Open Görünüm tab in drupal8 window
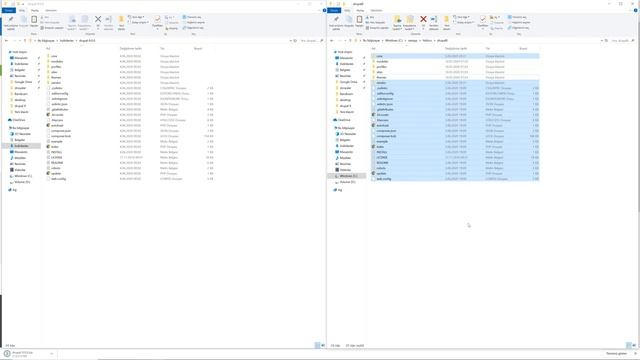 [376, 10]
